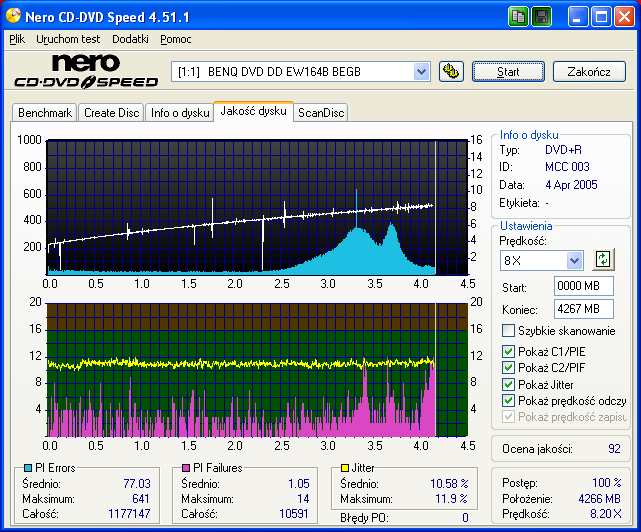Uncheck Pokaż C2/PIF option
Screen dimensions: 641x532
pyautogui.click(x=508, y=368)
